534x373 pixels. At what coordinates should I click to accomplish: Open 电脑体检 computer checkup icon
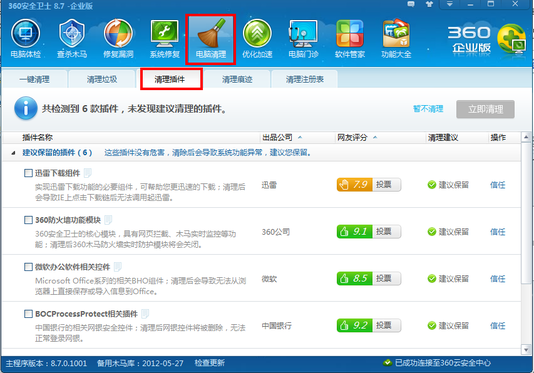coord(26,38)
